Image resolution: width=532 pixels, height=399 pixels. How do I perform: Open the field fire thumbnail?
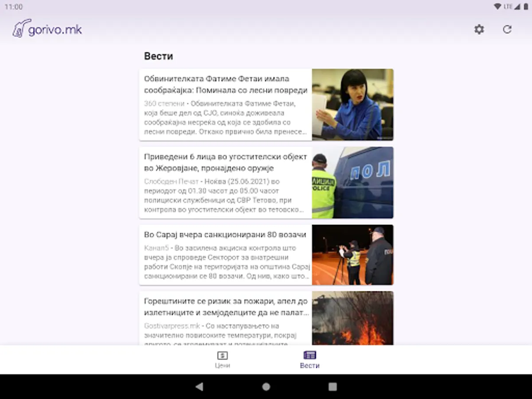point(352,318)
